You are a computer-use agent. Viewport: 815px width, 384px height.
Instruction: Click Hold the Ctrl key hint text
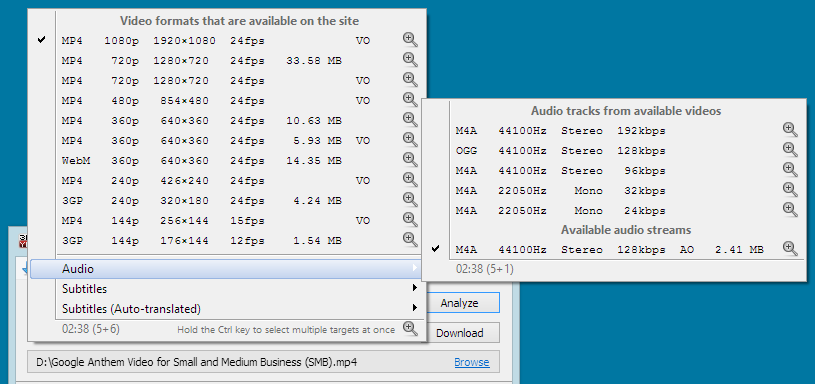(286, 329)
